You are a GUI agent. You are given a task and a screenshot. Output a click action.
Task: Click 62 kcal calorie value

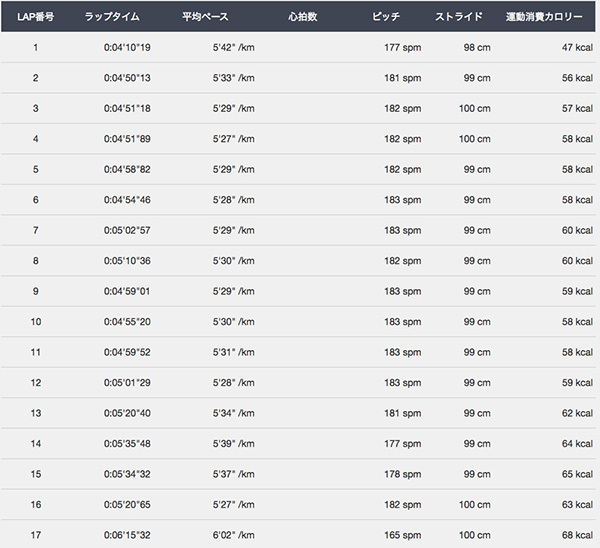pos(577,413)
